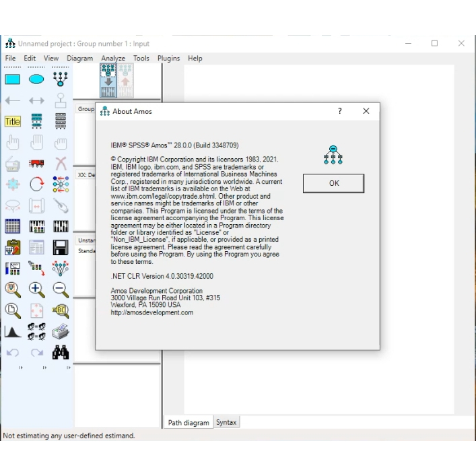
Task: Open the view text output icon
Action: 36,247
